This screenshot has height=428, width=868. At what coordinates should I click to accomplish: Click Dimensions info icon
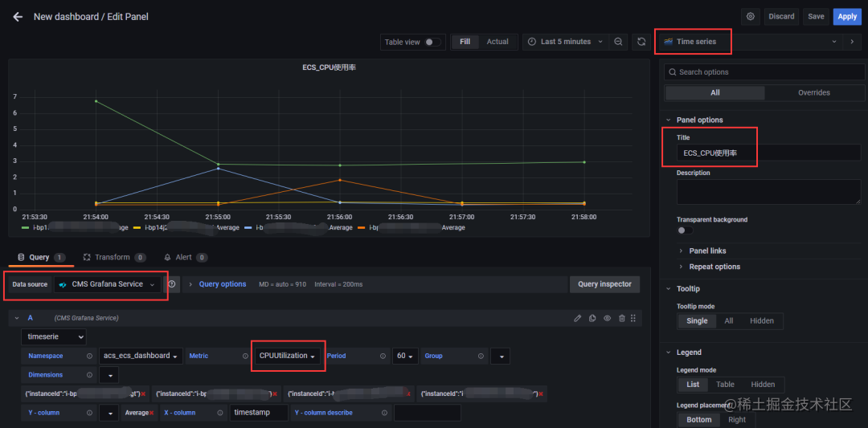click(x=89, y=375)
